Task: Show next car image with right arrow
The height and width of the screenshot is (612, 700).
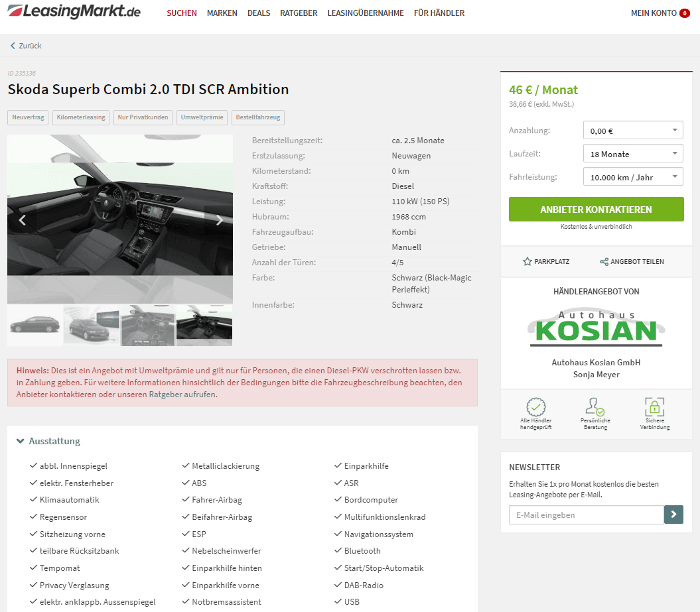Action: tap(219, 219)
